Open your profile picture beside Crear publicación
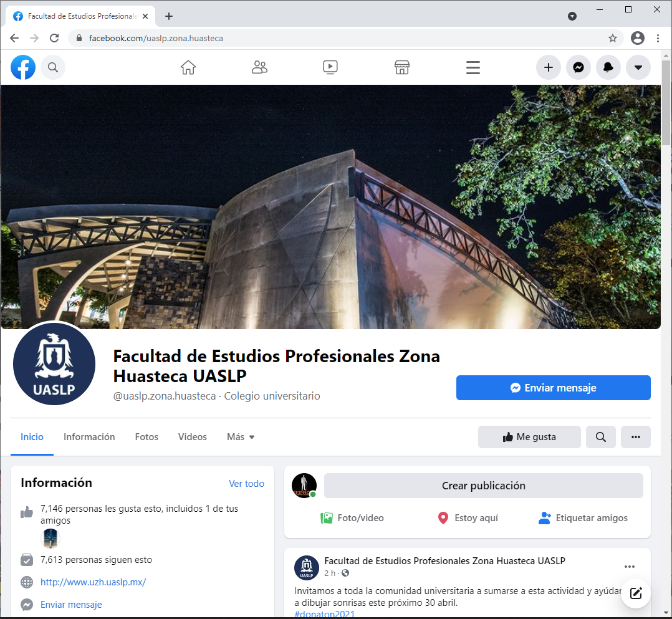The height and width of the screenshot is (619, 672). pyautogui.click(x=304, y=486)
